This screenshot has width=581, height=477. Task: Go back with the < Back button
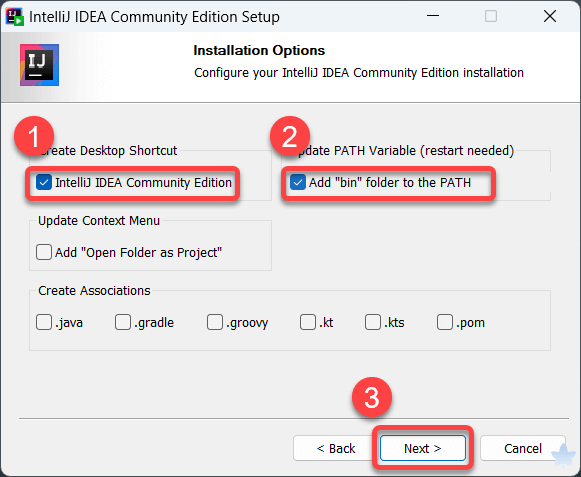pyautogui.click(x=336, y=448)
